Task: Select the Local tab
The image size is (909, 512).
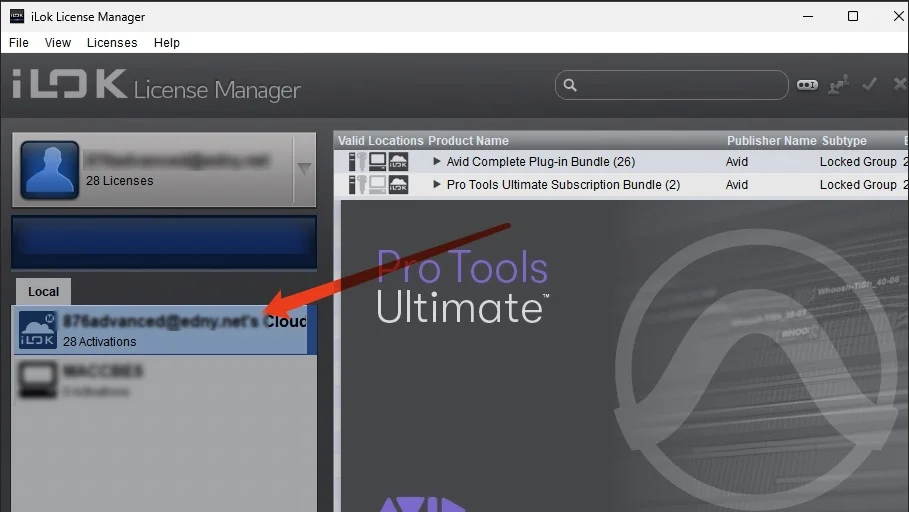Action: coord(43,292)
